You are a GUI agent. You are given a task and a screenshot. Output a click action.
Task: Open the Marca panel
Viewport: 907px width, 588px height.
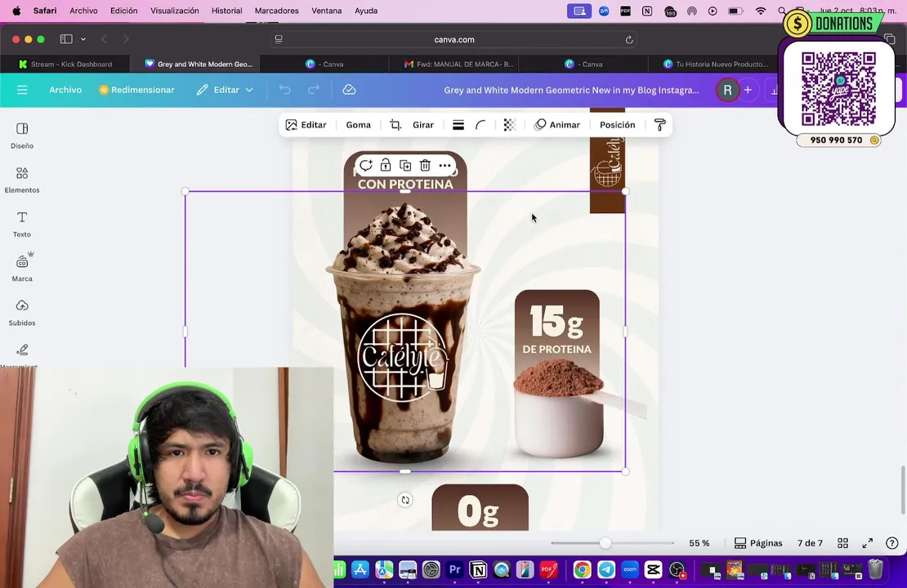(22, 268)
